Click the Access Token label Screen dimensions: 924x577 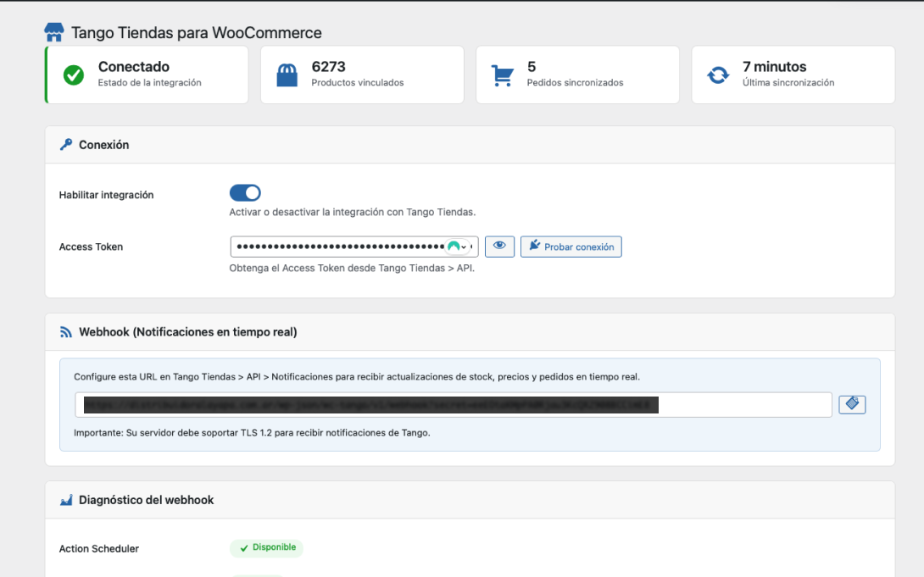tap(91, 247)
